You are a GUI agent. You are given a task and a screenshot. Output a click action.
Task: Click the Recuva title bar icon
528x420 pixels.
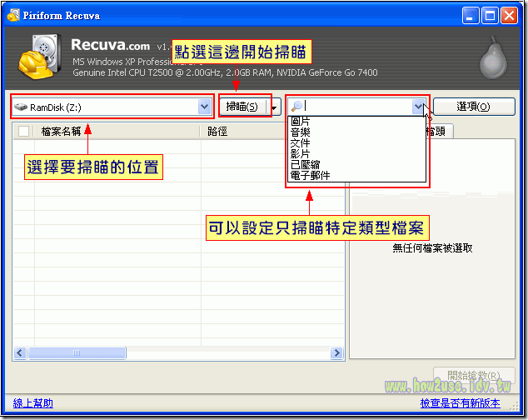click(x=13, y=15)
